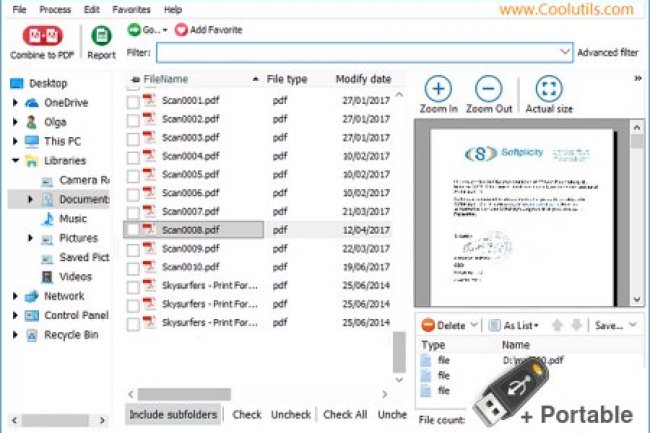This screenshot has height=433, width=650.
Task: Click the Save... button
Action: coord(609,326)
